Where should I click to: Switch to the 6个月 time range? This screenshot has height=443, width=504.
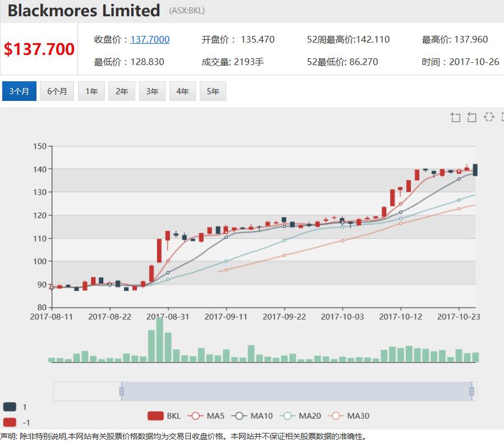tap(57, 91)
